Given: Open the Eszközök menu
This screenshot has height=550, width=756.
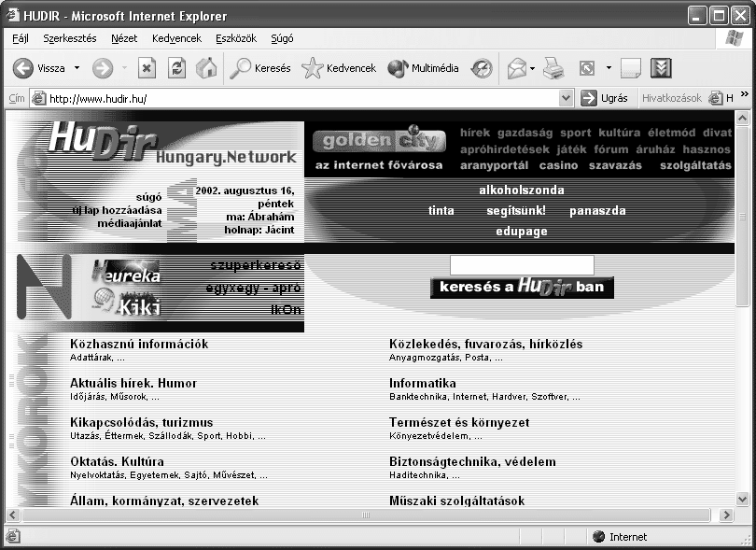Looking at the screenshot, I should (x=236, y=38).
